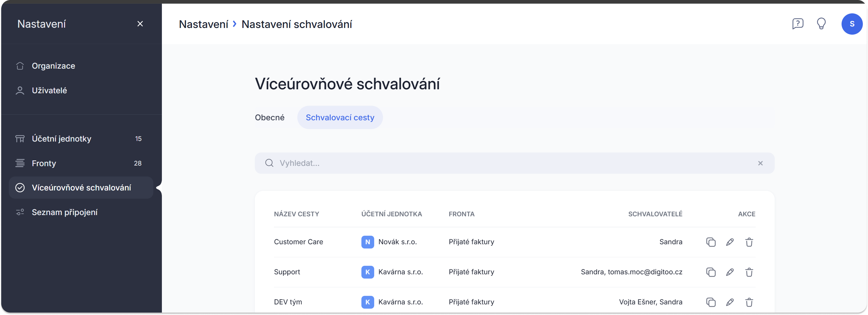The image size is (868, 315).
Task: Edit the Customer Care path
Action: (x=730, y=242)
